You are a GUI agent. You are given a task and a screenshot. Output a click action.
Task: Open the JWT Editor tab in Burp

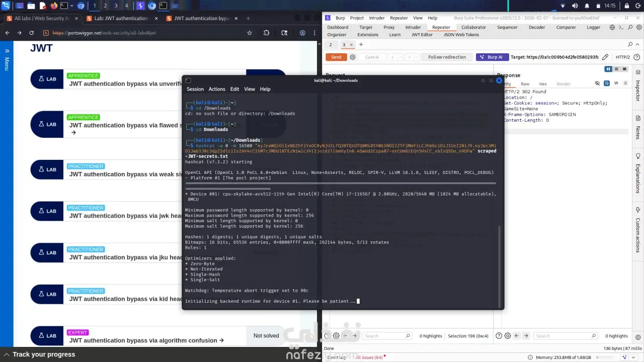pyautogui.click(x=422, y=35)
